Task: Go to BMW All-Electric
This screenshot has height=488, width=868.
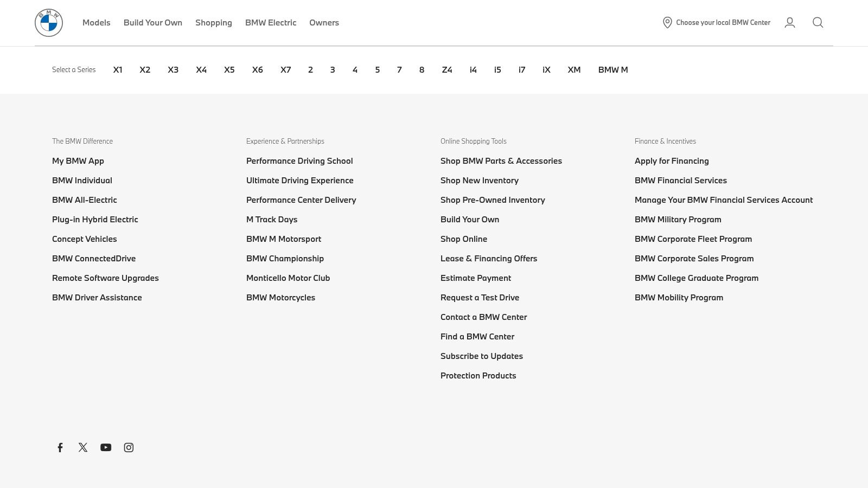Action: [x=85, y=200]
